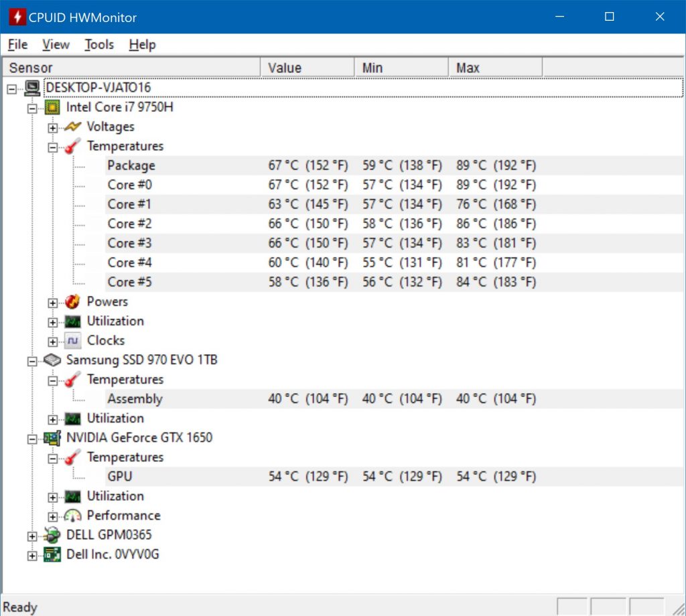Open the Help menu
This screenshot has height=616, width=686.
[x=142, y=45]
